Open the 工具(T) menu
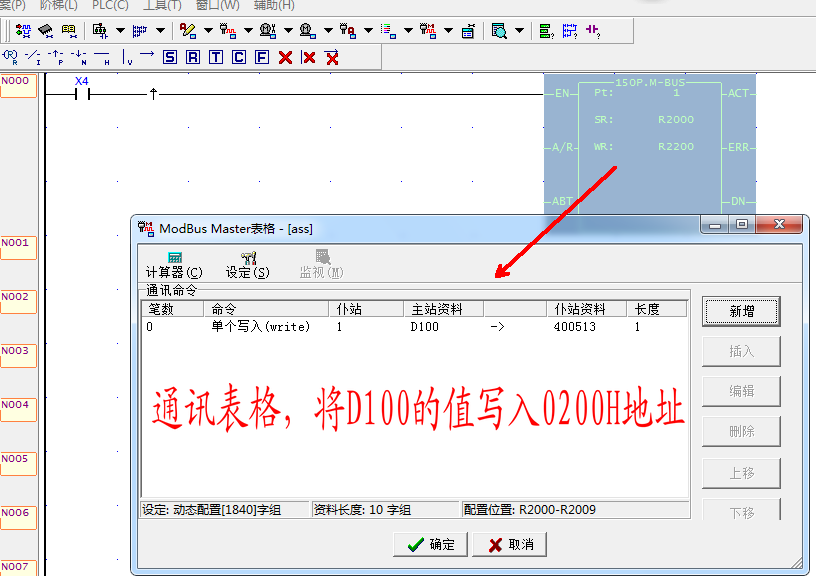The width and height of the screenshot is (816, 576). [162, 5]
